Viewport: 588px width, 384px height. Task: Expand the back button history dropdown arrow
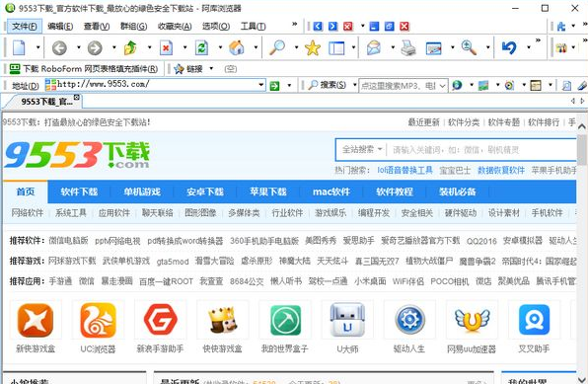78,47
